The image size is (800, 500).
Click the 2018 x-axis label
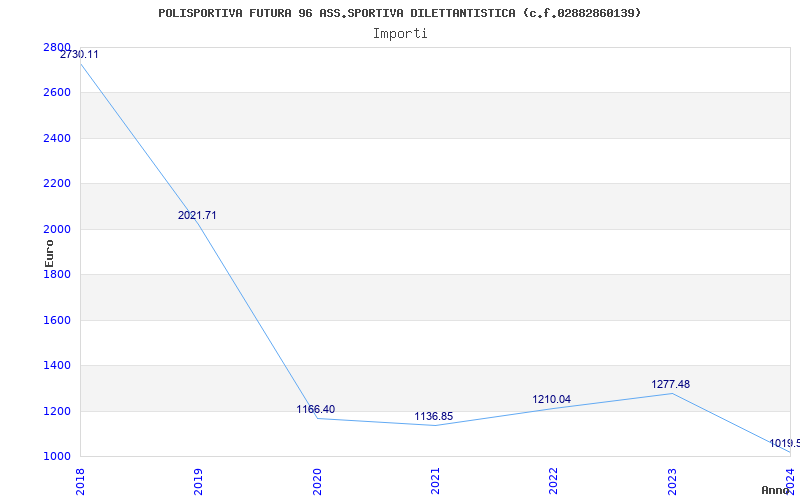[x=80, y=482]
